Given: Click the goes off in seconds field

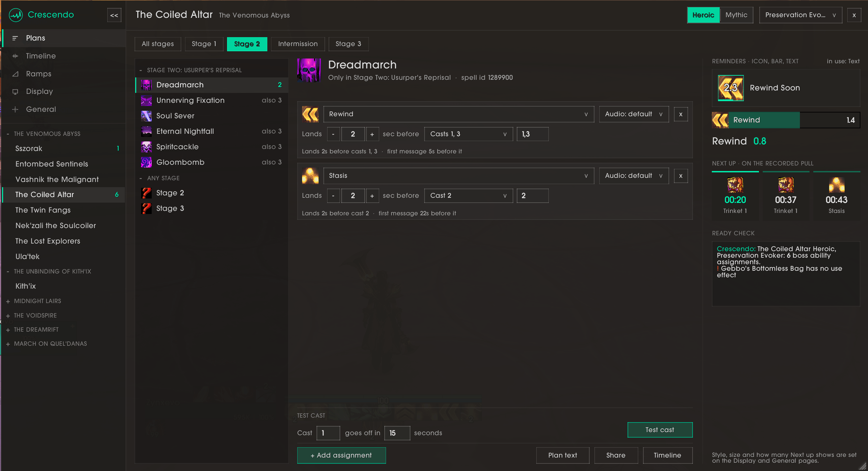Looking at the screenshot, I should [397, 433].
